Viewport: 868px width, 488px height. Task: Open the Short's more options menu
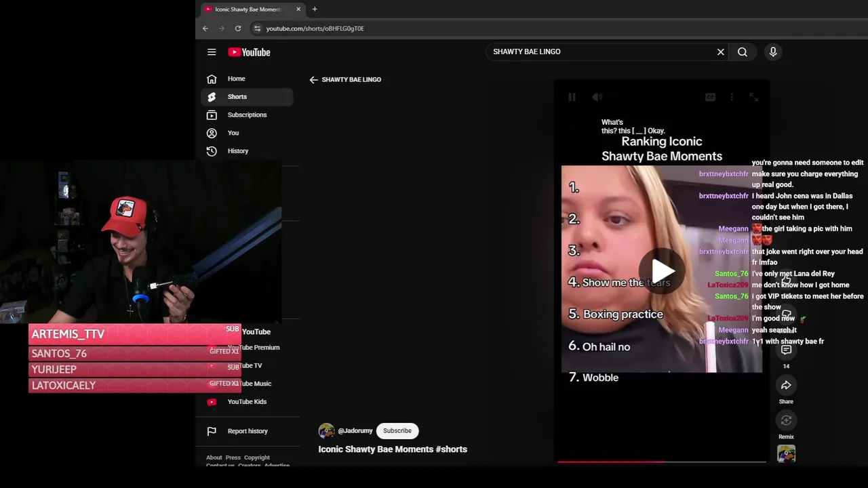(732, 98)
